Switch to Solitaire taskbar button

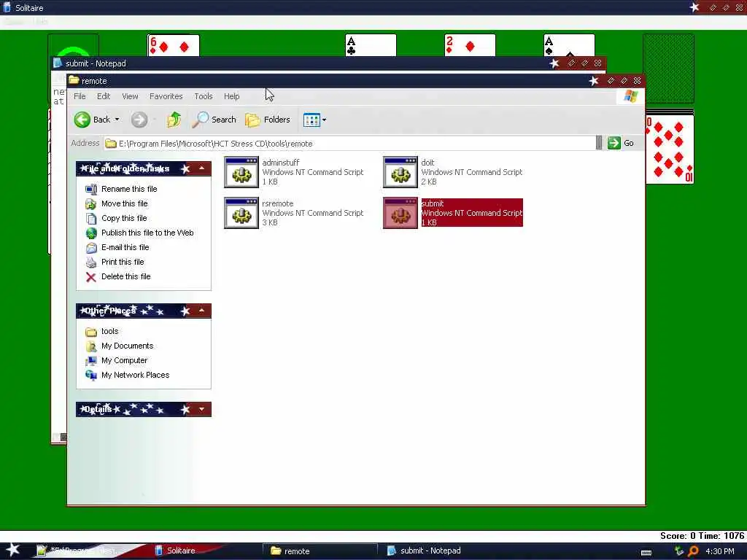coord(181,551)
